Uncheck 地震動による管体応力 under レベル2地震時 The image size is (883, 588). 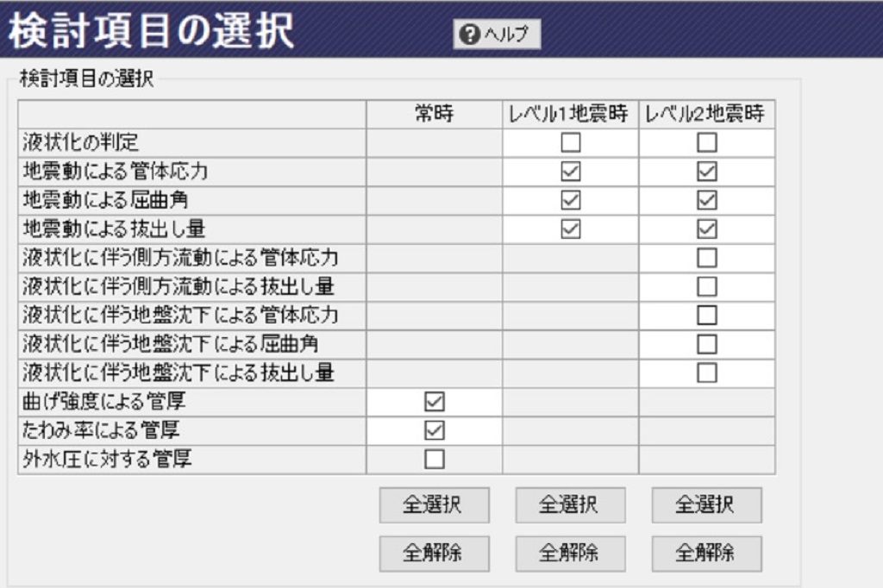[707, 172]
